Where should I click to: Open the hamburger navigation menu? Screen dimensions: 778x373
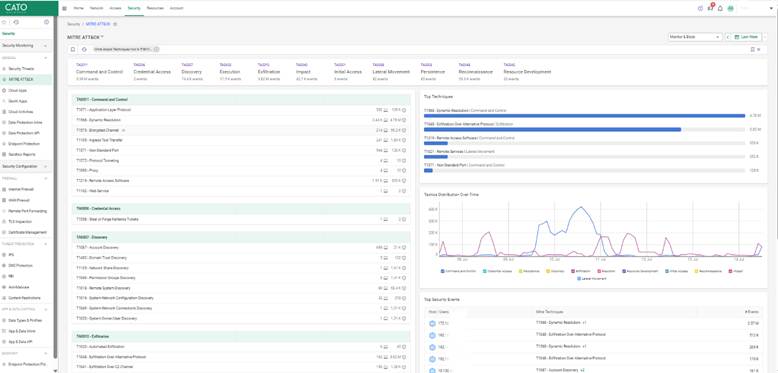65,8
